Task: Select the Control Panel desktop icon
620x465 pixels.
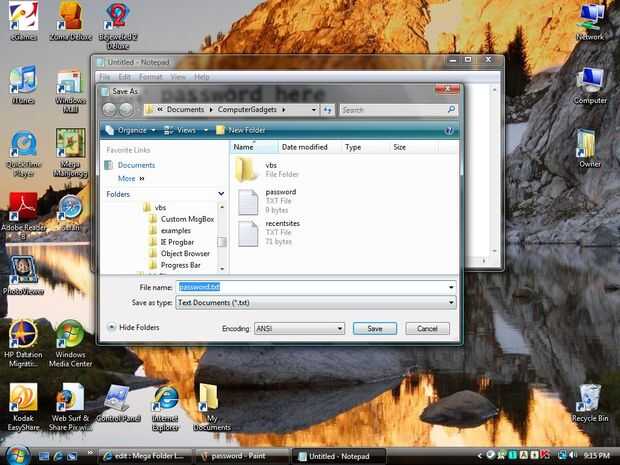Action: coord(118,403)
